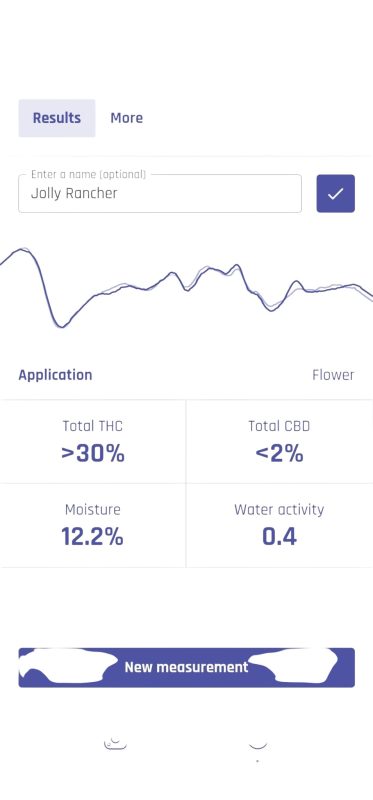The height and width of the screenshot is (800, 373).
Task: Tap the 'Enter a name (optional)' label
Action: 88,174
